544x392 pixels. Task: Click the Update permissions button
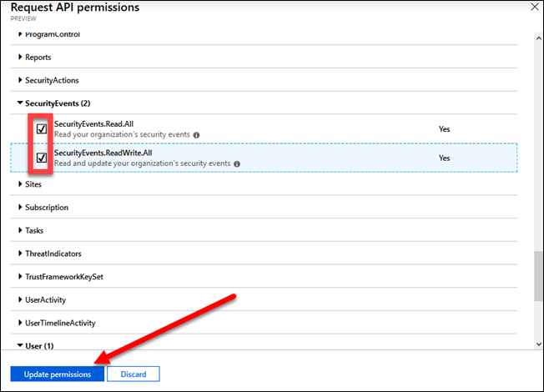pyautogui.click(x=58, y=374)
